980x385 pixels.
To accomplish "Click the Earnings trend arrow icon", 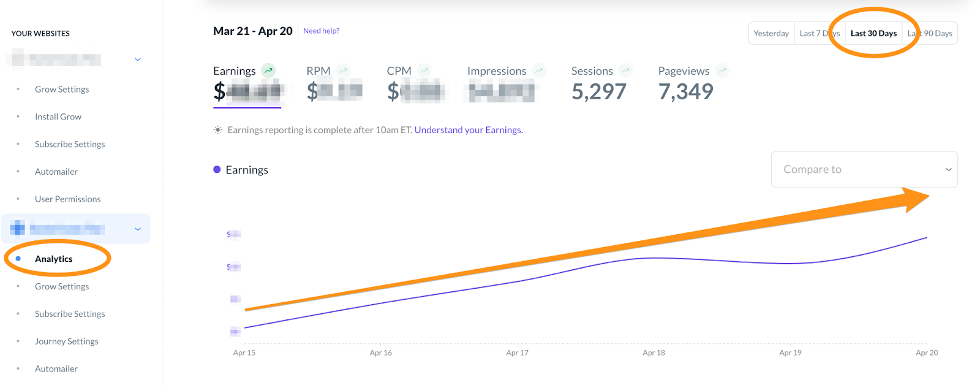I will (268, 71).
